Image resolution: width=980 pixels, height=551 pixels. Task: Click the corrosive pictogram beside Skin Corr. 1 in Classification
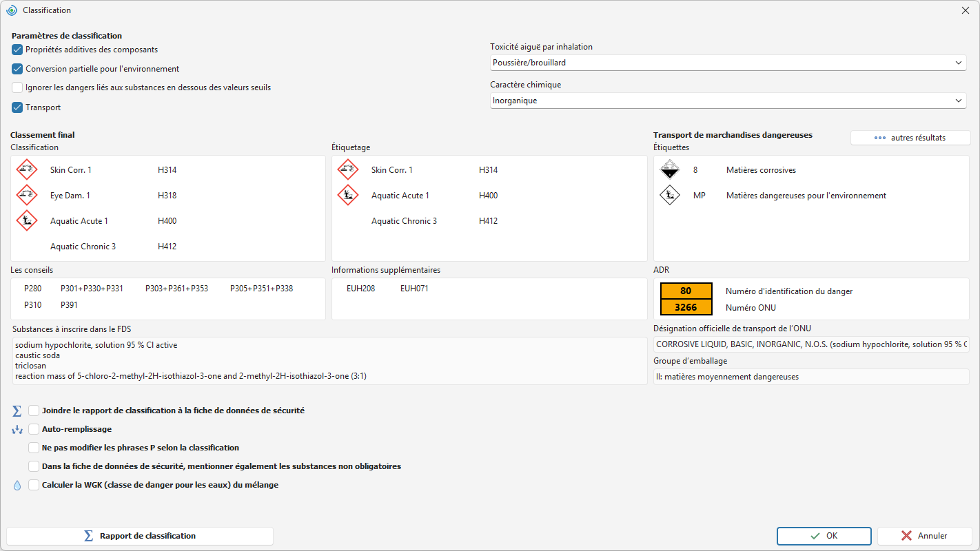point(27,170)
